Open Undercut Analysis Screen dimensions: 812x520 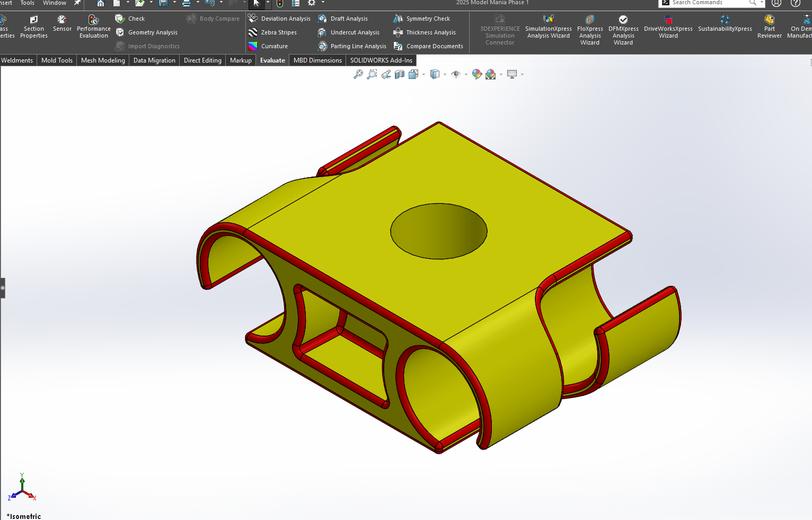(348, 32)
